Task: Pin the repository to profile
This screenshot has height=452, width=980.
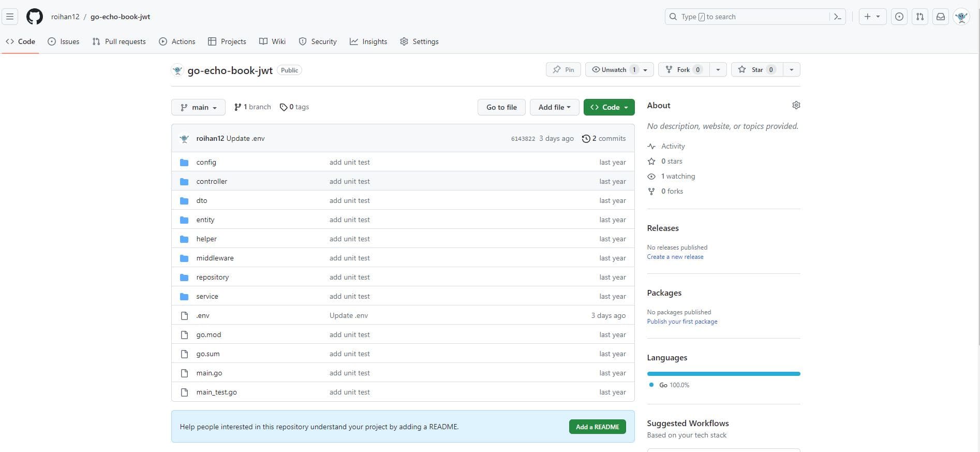Action: point(563,69)
